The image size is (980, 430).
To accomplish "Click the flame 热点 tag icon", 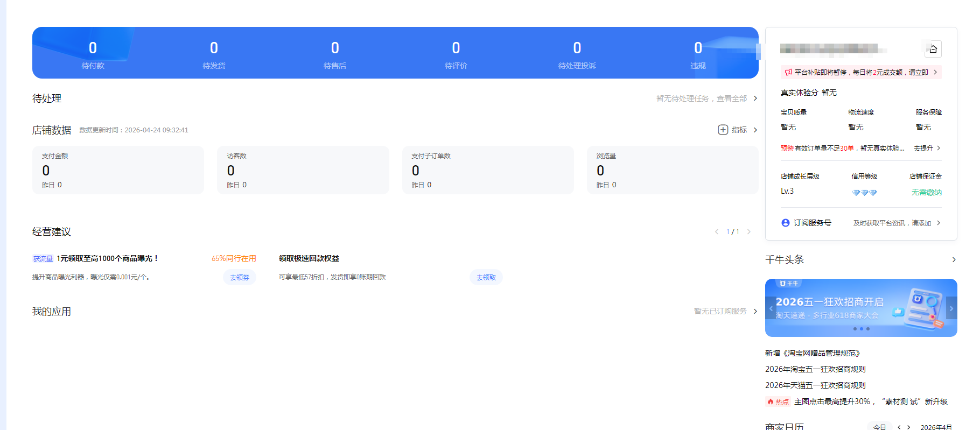I will click(771, 401).
